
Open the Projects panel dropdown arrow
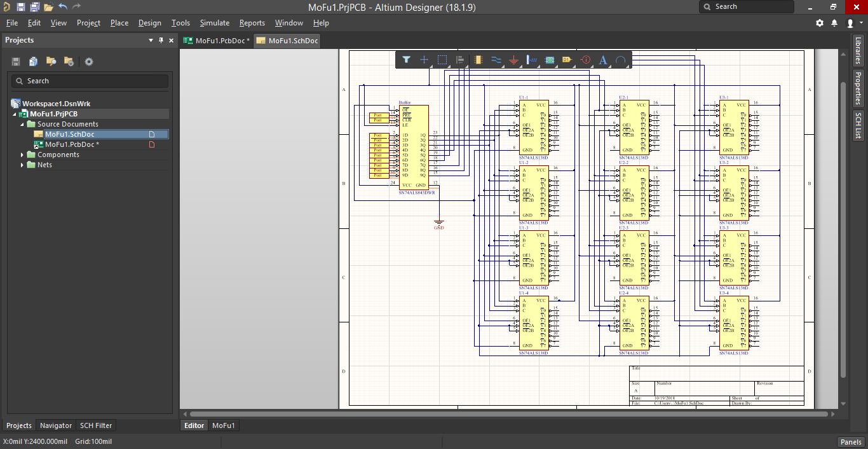click(151, 40)
